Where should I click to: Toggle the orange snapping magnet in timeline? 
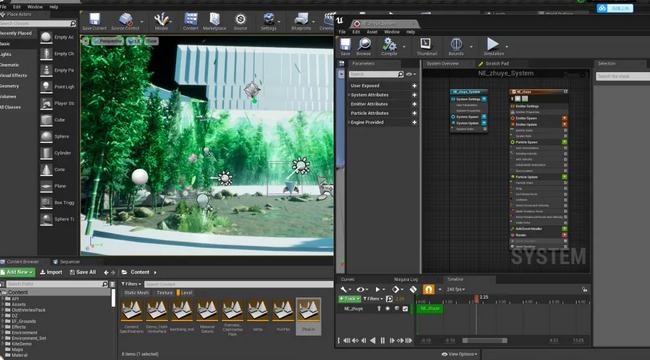coord(429,289)
